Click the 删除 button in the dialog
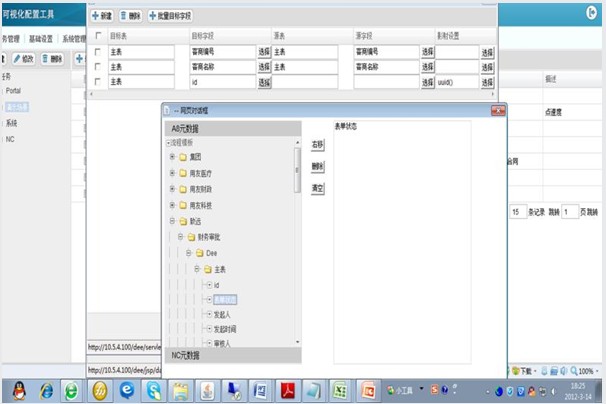The height and width of the screenshot is (404, 606). [317, 166]
